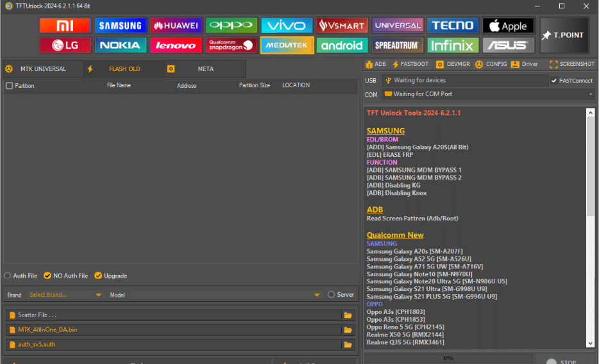599x364 pixels.
Task: Select the Vivo brand icon
Action: pos(287,26)
